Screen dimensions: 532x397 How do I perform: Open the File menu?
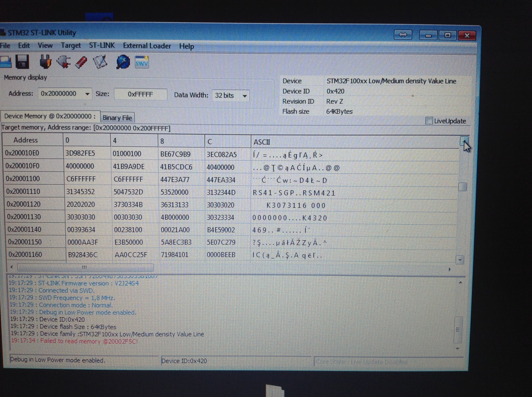5,45
